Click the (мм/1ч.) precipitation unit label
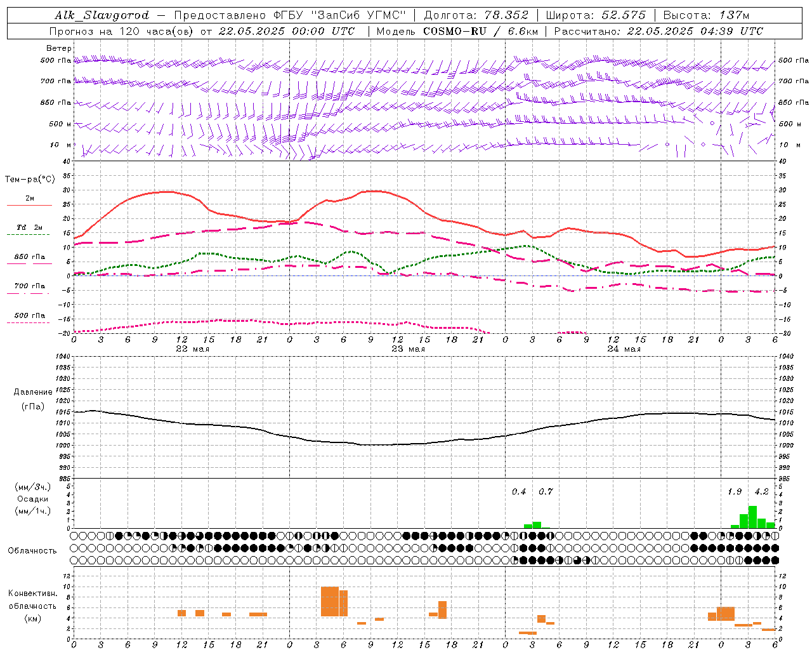 coord(33,511)
